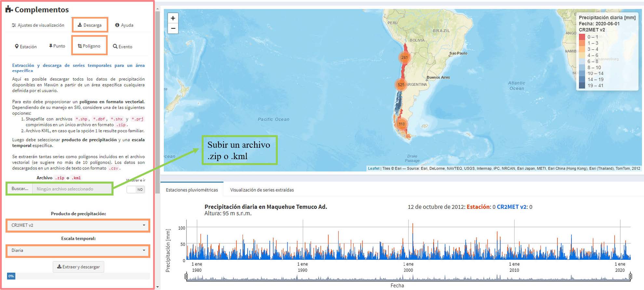
Task: Click the sidebar scrollbar down arrow
Action: click(x=158, y=287)
